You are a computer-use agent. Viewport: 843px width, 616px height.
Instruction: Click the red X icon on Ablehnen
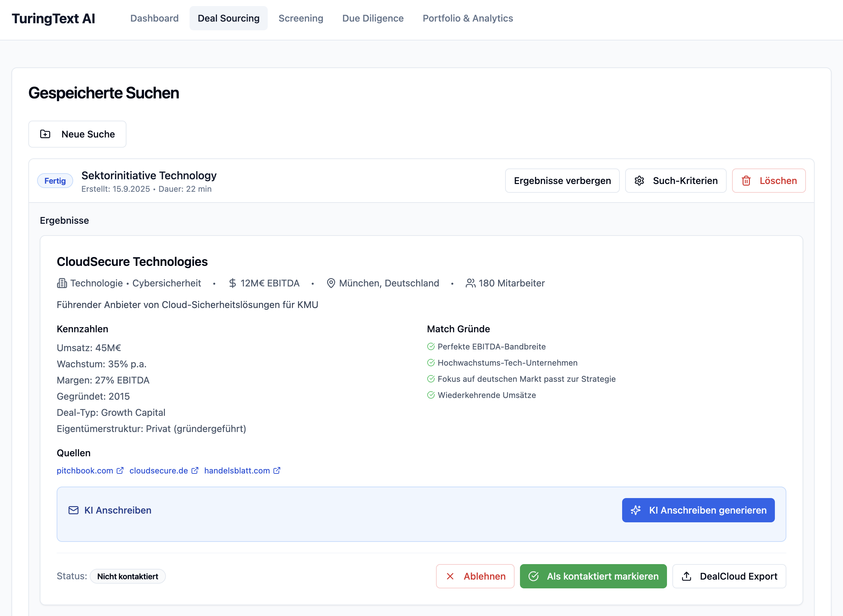coord(450,576)
